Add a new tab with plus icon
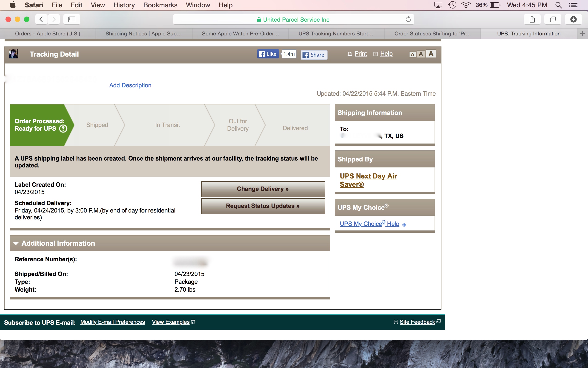This screenshot has height=368, width=588. [x=582, y=34]
